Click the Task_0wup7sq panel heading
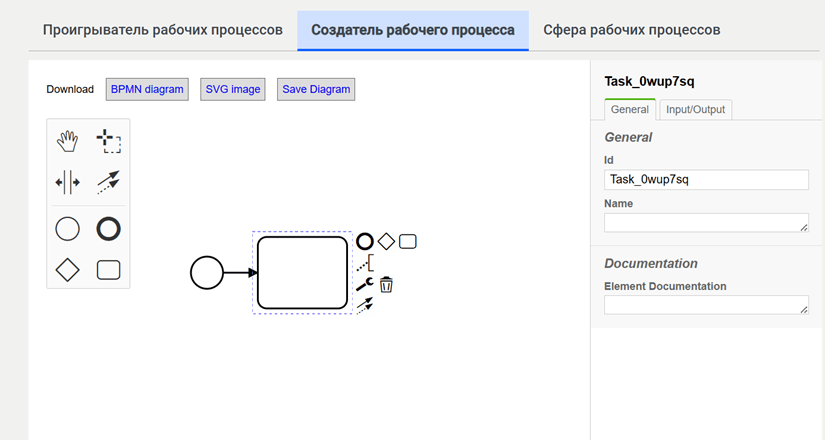Screen dimensions: 825x440 tap(649, 82)
